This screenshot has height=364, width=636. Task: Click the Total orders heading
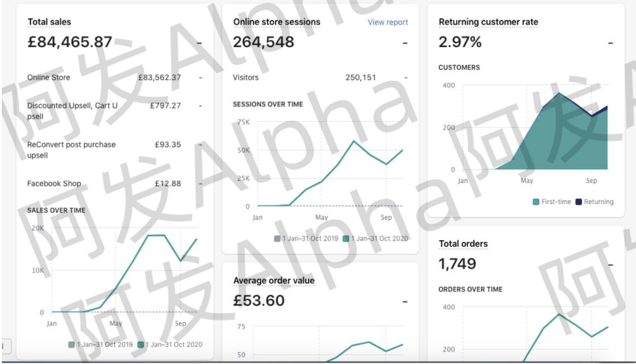(x=463, y=244)
